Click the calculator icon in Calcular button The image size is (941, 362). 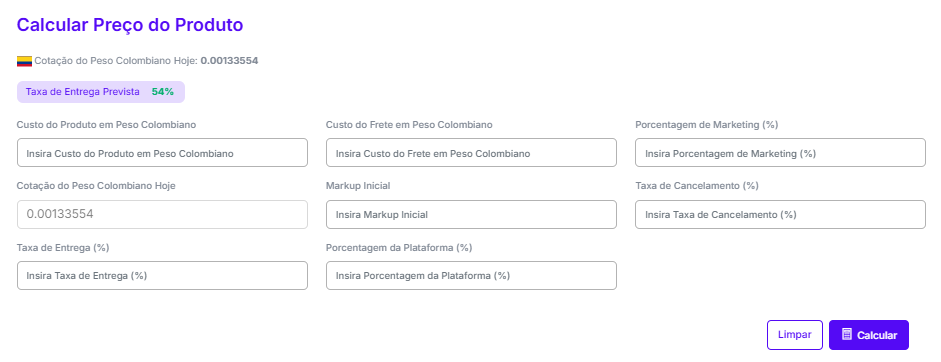point(847,334)
